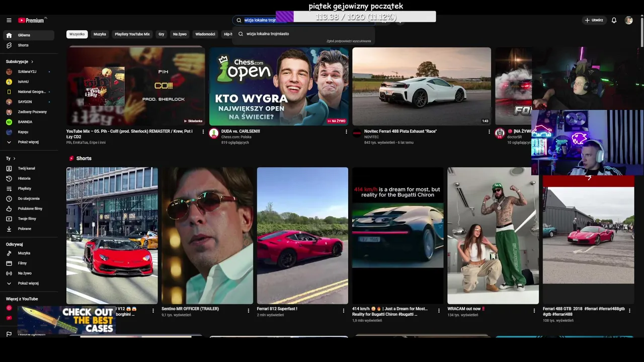
Task: Click the Utwórz create button
Action: (x=594, y=20)
